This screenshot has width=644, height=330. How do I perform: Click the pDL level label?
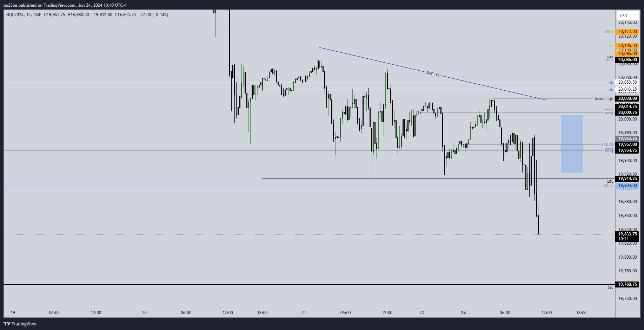(610, 182)
